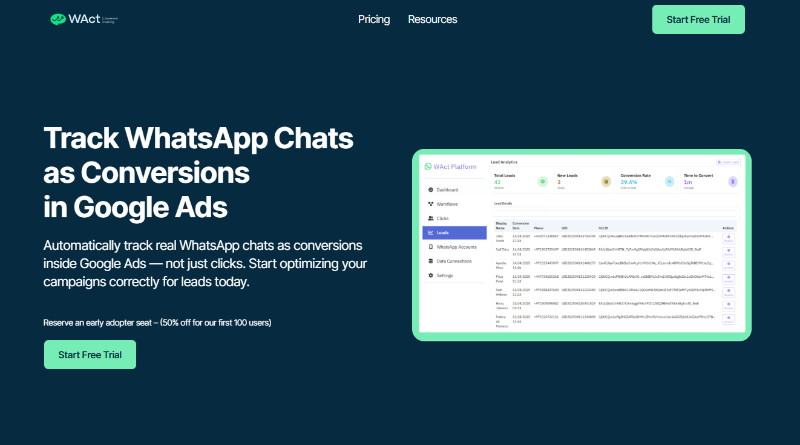The image size is (800, 445).
Task: Click the Clicks people icon in the sidebar
Action: (430, 217)
